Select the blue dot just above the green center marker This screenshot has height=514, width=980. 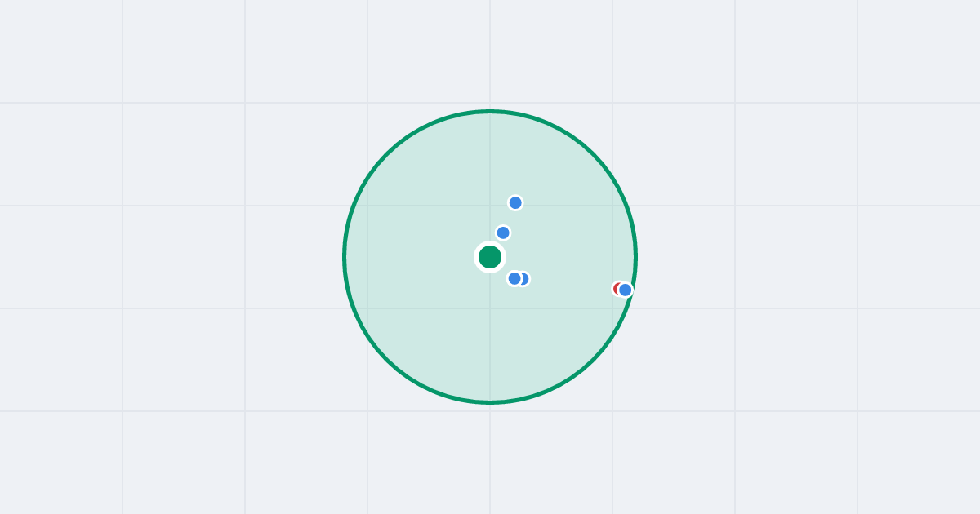[x=503, y=233]
